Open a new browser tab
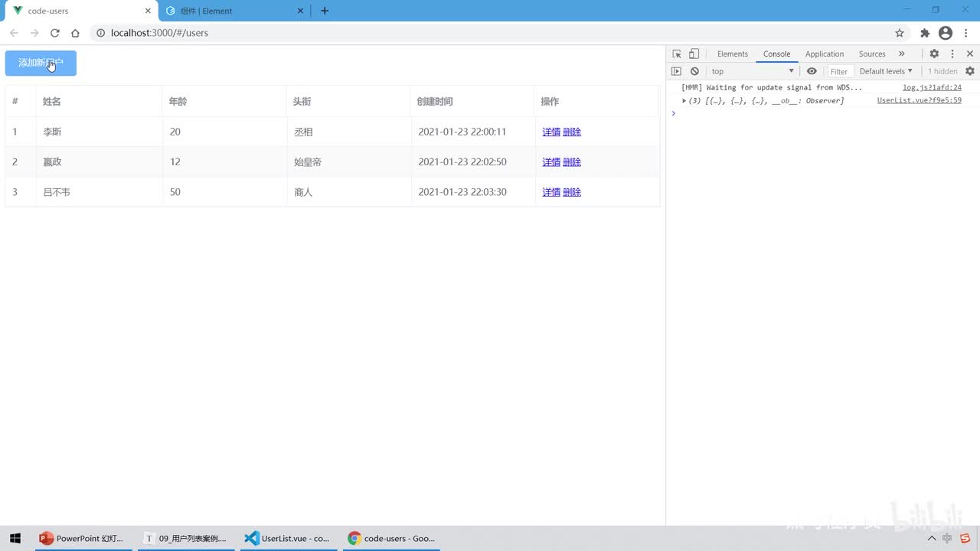Screen dimensions: 980x551 pos(325,11)
